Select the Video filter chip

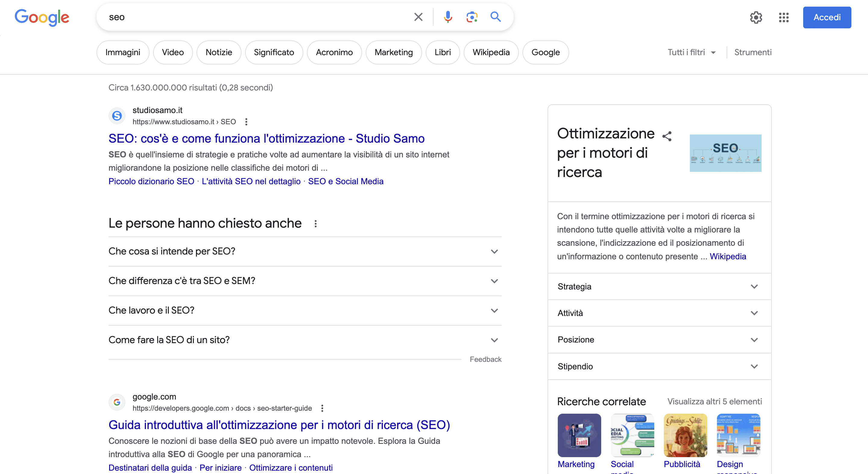coord(173,52)
